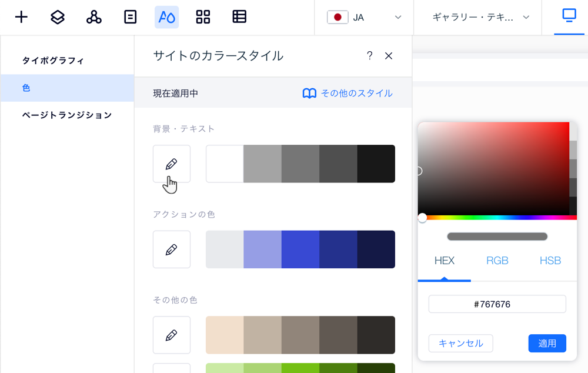
Task: Click the hex value field #767676
Action: coord(497,304)
